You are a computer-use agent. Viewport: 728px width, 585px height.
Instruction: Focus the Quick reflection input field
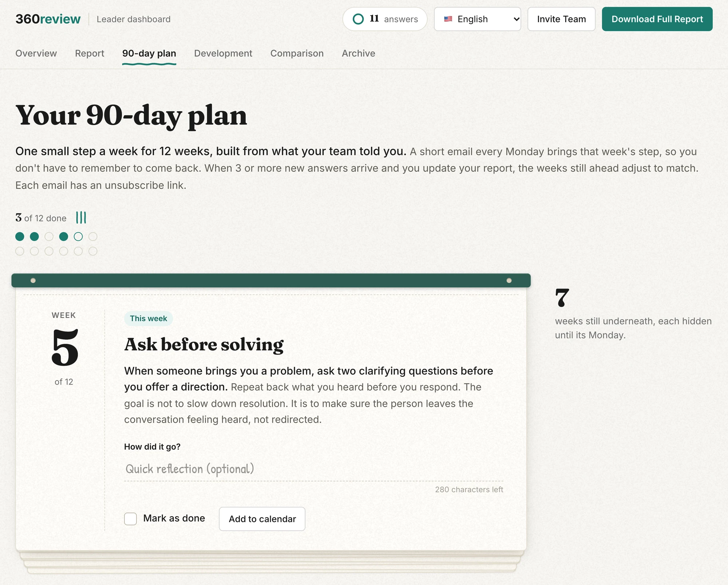tap(314, 469)
